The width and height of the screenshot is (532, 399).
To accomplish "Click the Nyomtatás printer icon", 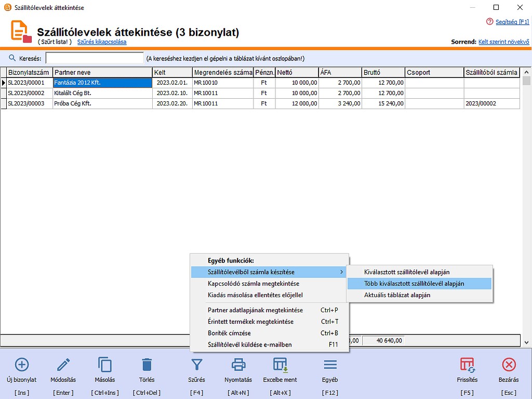I will pyautogui.click(x=238, y=364).
